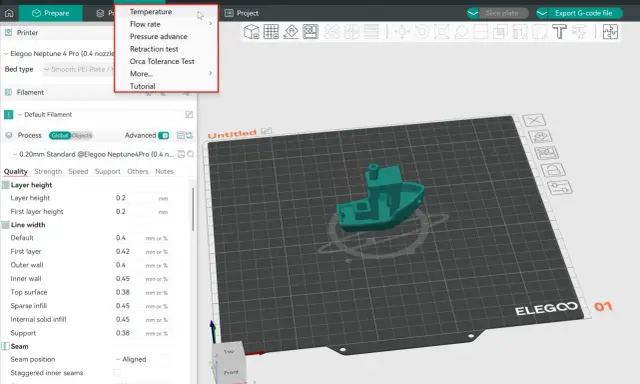The height and width of the screenshot is (384, 640).
Task: Remove plate with the X icon
Action: (x=534, y=120)
